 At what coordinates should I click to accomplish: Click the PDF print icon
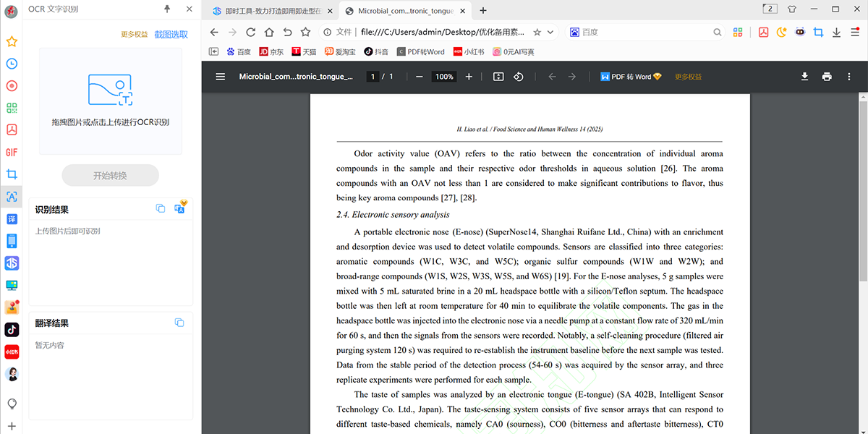point(827,77)
